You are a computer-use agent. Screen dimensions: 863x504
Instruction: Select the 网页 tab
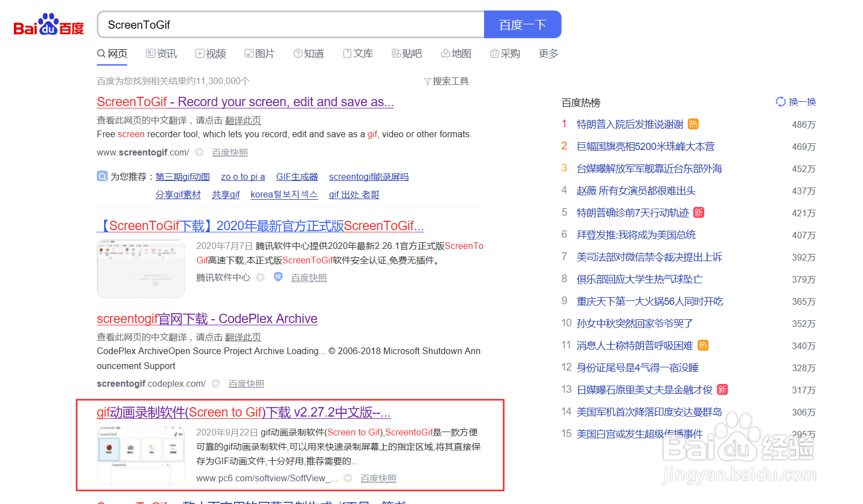coord(112,54)
